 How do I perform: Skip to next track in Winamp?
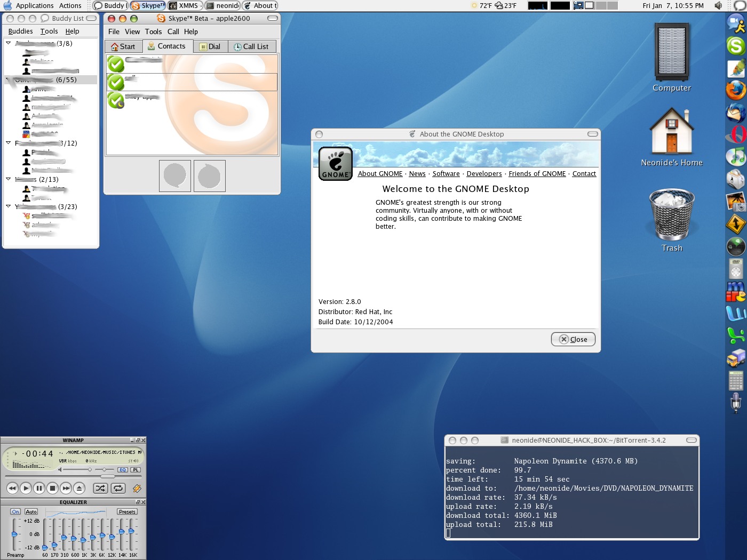tap(66, 488)
